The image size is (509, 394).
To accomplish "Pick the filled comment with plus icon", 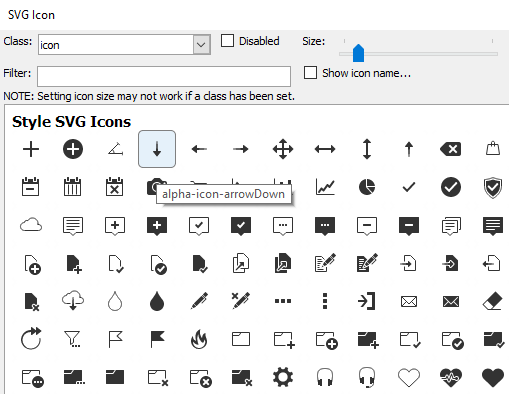I will pyautogui.click(x=157, y=226).
